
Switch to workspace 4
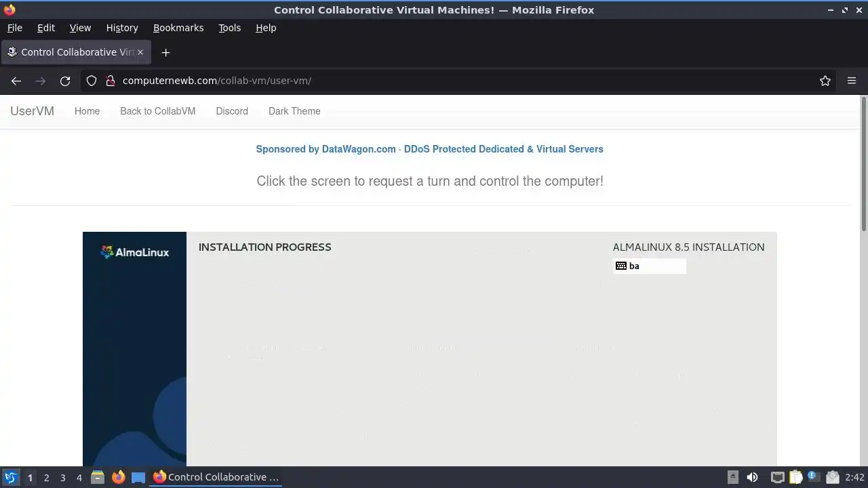click(79, 477)
